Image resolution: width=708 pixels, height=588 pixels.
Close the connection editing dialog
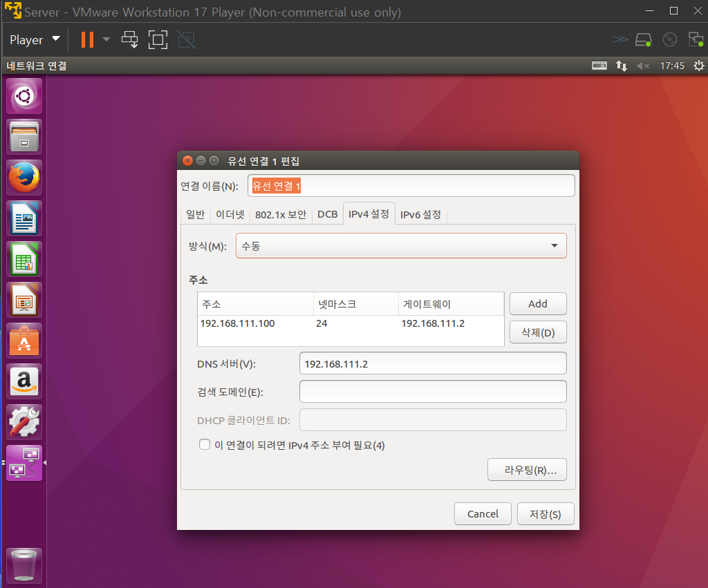click(x=187, y=161)
